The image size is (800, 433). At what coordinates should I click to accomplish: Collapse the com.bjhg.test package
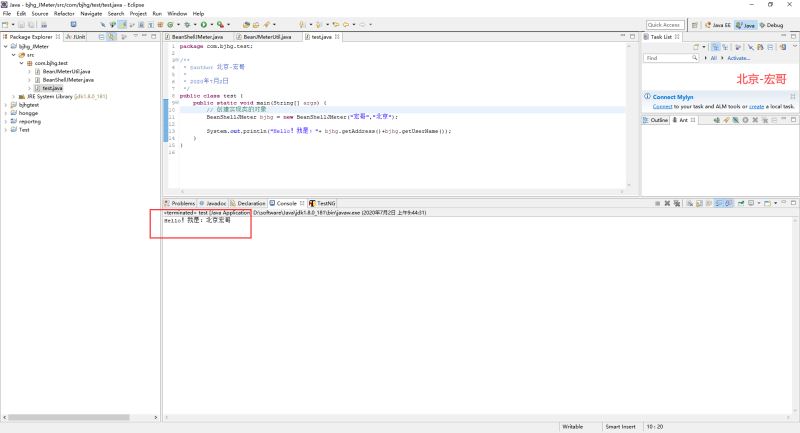(x=23, y=62)
